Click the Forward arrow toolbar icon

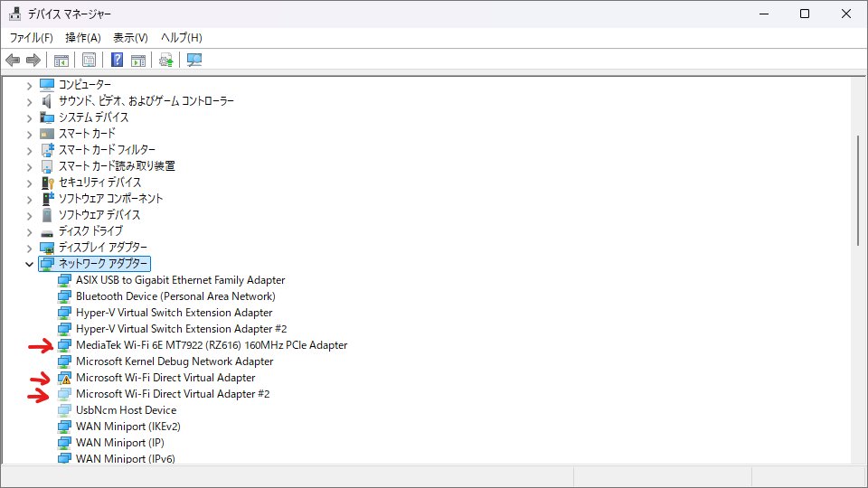click(x=33, y=60)
